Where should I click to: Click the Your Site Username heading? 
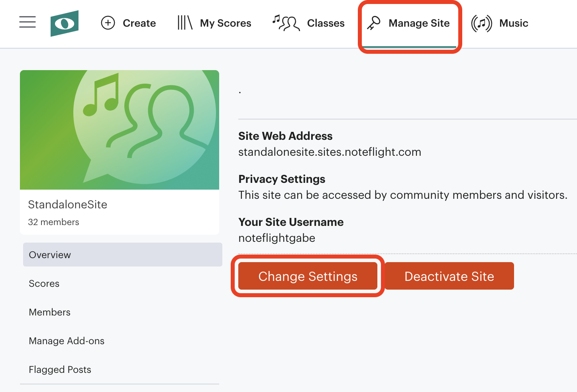pyautogui.click(x=291, y=222)
